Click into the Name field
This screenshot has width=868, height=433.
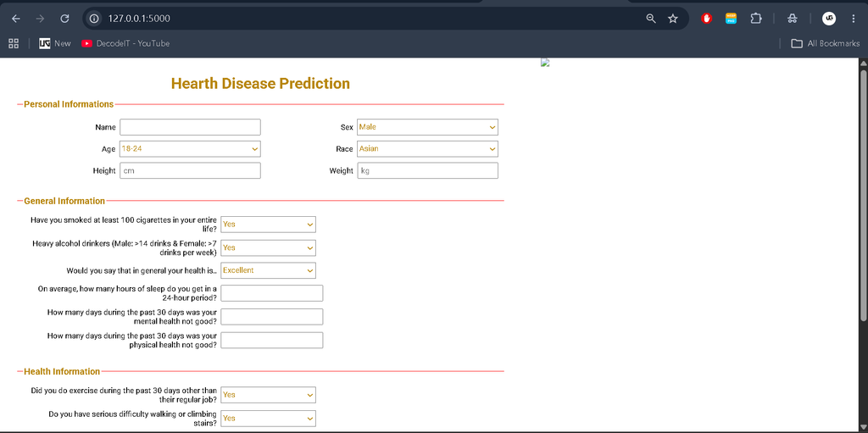tap(190, 127)
